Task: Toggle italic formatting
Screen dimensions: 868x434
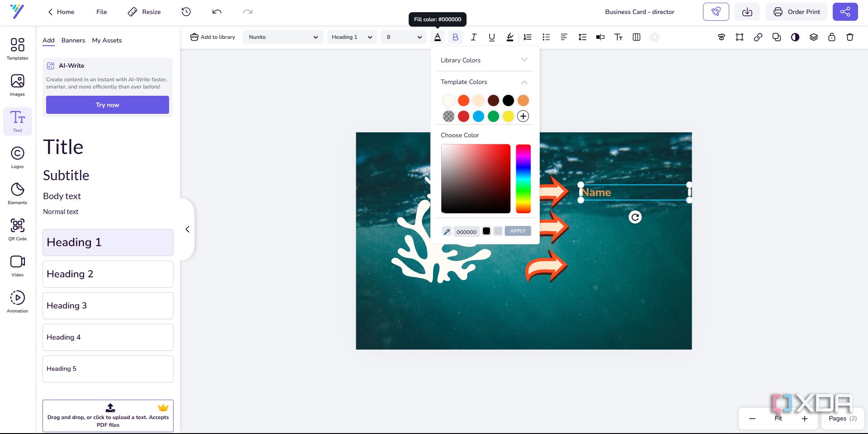Action: [x=474, y=37]
